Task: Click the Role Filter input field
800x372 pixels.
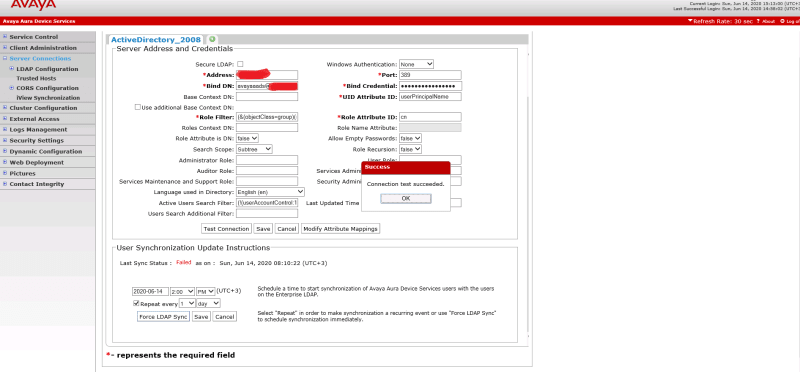Action: (x=267, y=117)
